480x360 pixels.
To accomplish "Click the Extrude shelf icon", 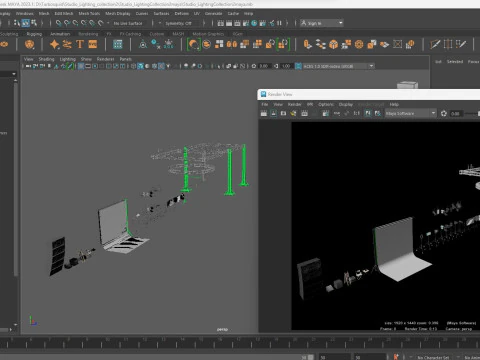I will click(x=307, y=44).
